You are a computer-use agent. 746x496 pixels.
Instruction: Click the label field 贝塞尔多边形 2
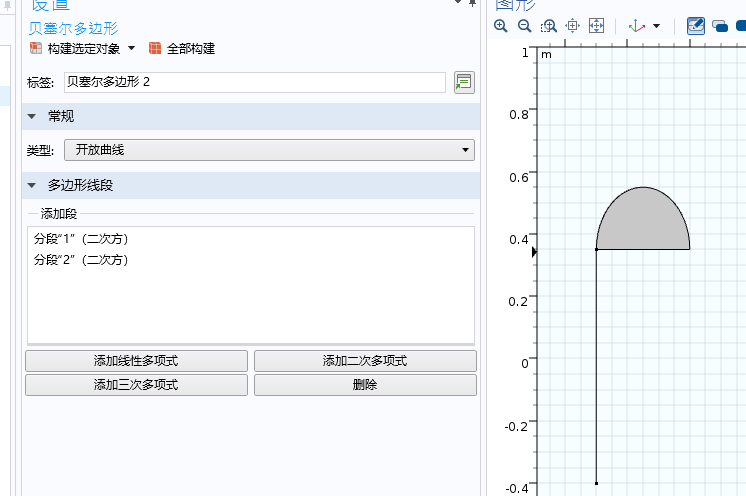pyautogui.click(x=255, y=82)
